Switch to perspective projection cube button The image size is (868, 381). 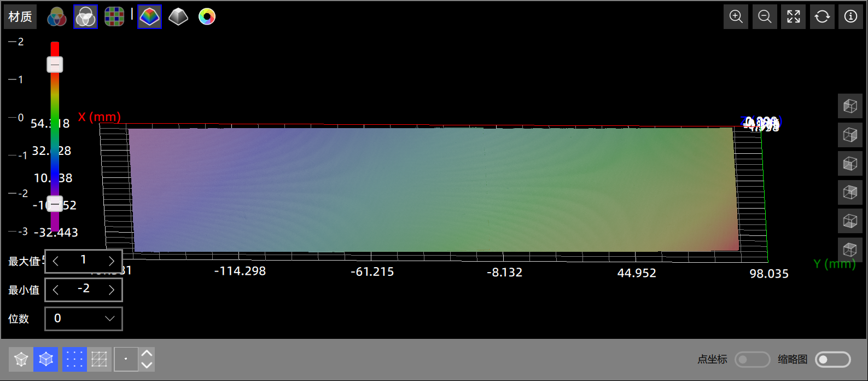[21, 359]
